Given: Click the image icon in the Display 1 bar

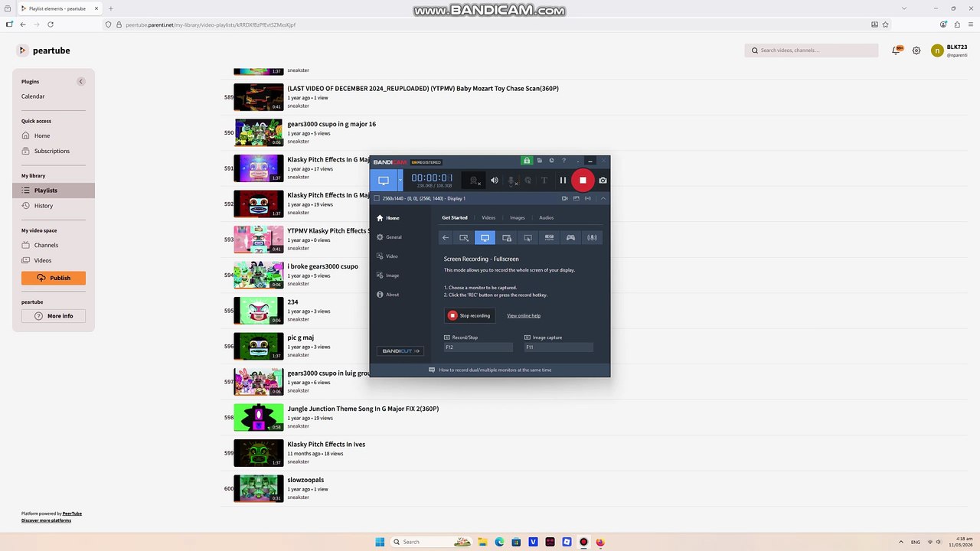Looking at the screenshot, I should tap(577, 198).
